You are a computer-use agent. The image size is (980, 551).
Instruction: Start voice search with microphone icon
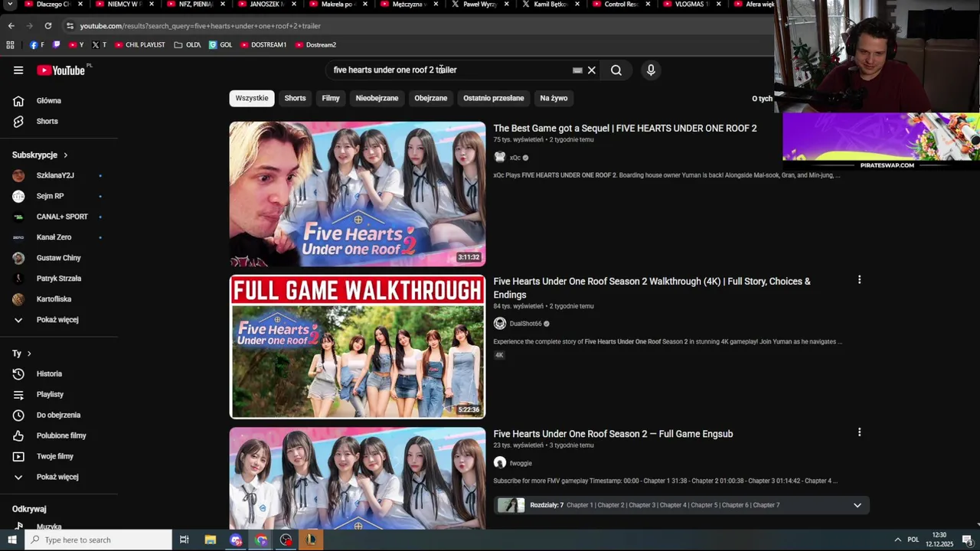(651, 70)
